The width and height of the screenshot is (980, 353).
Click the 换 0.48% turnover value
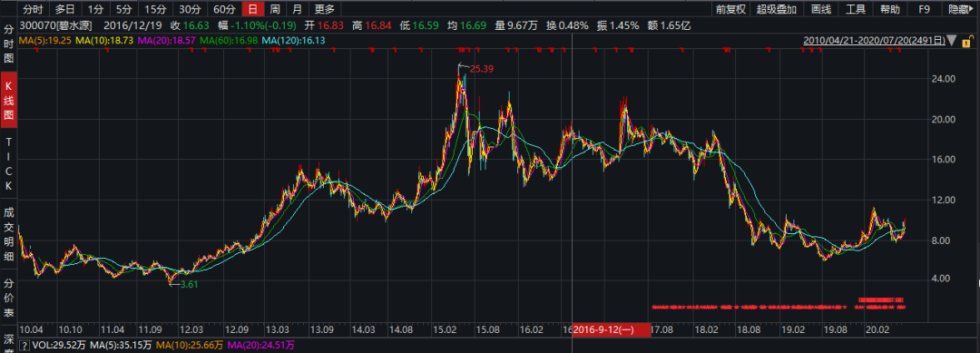567,25
